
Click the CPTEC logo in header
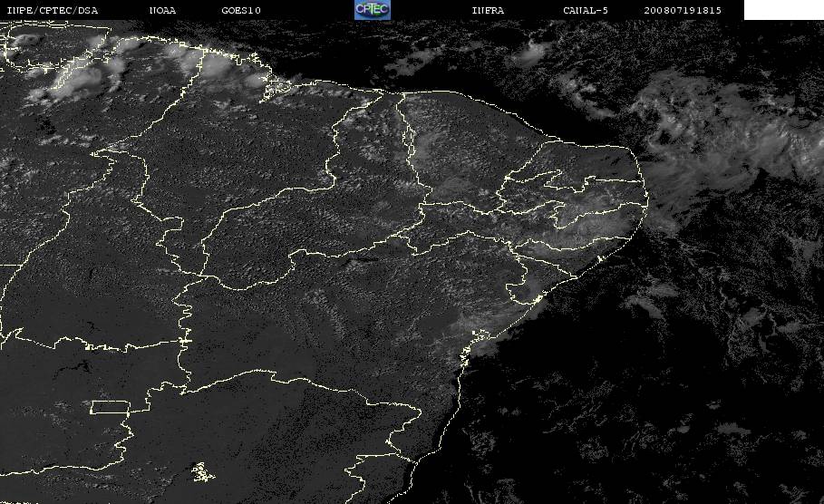tap(372, 9)
